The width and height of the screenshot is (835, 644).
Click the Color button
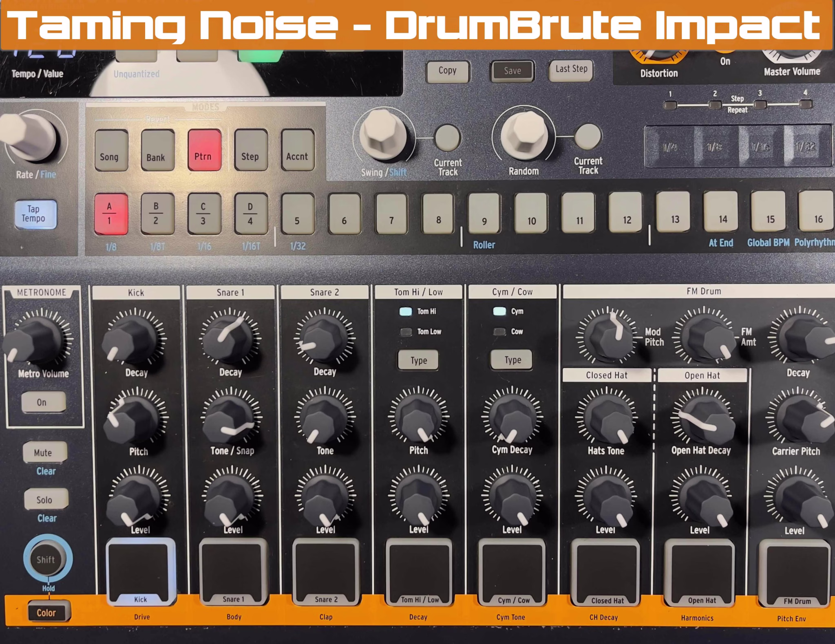click(x=48, y=612)
